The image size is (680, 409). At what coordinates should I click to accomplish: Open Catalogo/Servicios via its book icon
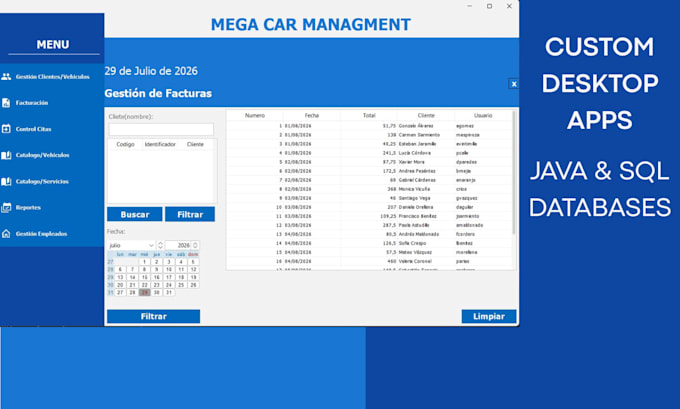tap(6, 181)
